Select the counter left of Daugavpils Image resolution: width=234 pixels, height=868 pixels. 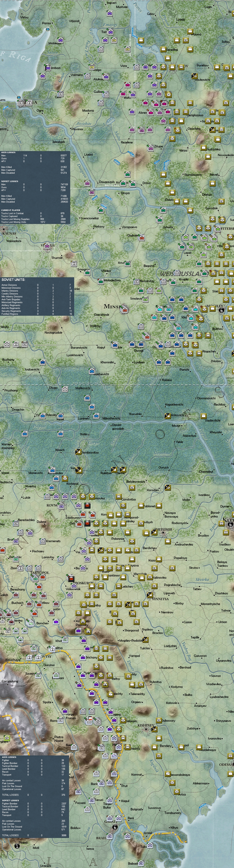click(87, 183)
